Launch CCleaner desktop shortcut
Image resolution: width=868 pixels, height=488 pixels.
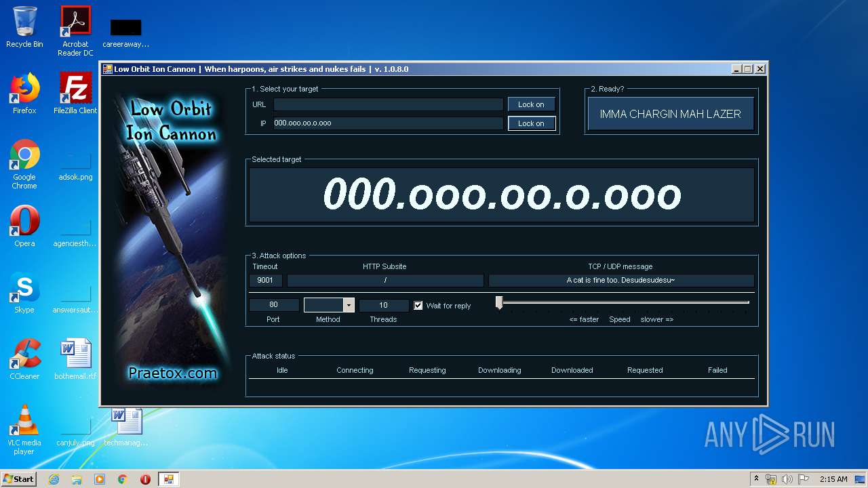click(x=24, y=359)
